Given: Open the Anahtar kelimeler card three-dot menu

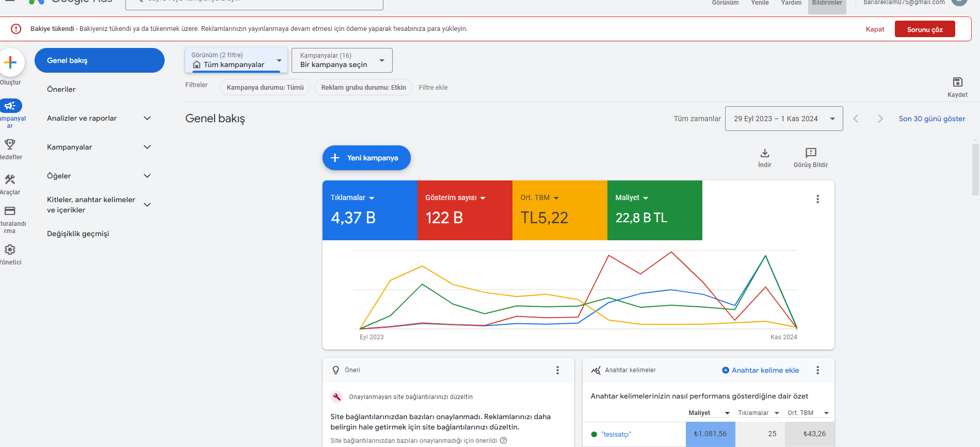Looking at the screenshot, I should click(817, 370).
